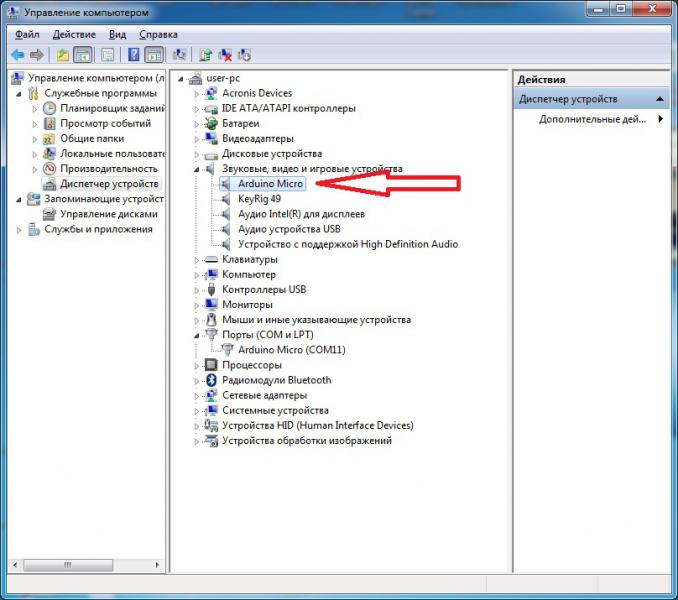Select Управление дисками item

point(109,214)
